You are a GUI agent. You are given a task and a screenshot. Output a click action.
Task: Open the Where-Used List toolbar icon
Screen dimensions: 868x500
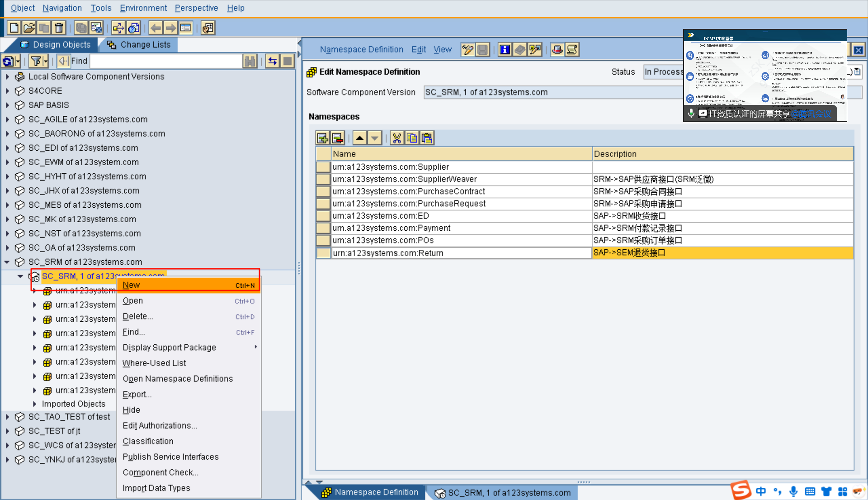118,28
